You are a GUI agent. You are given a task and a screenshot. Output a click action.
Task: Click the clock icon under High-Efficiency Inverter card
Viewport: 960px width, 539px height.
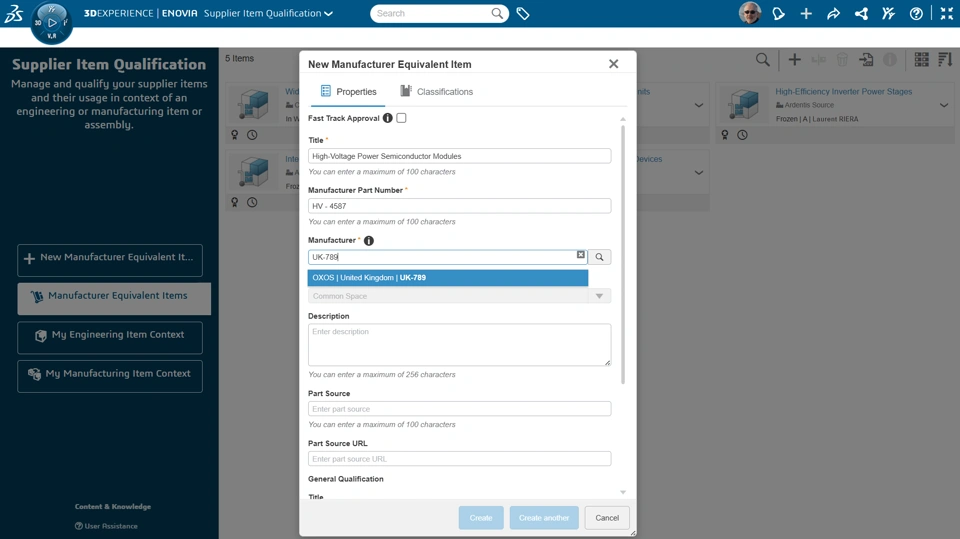[742, 135]
